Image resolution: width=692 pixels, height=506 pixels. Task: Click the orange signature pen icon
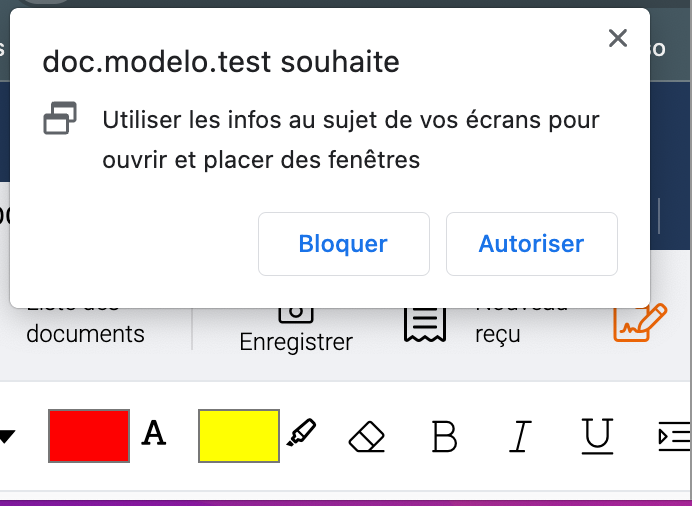(x=640, y=321)
